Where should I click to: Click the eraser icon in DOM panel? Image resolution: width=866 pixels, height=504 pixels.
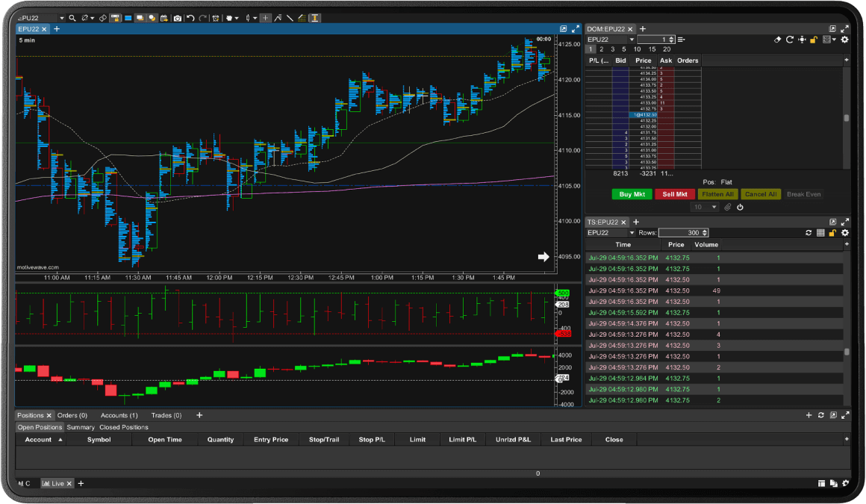click(778, 40)
